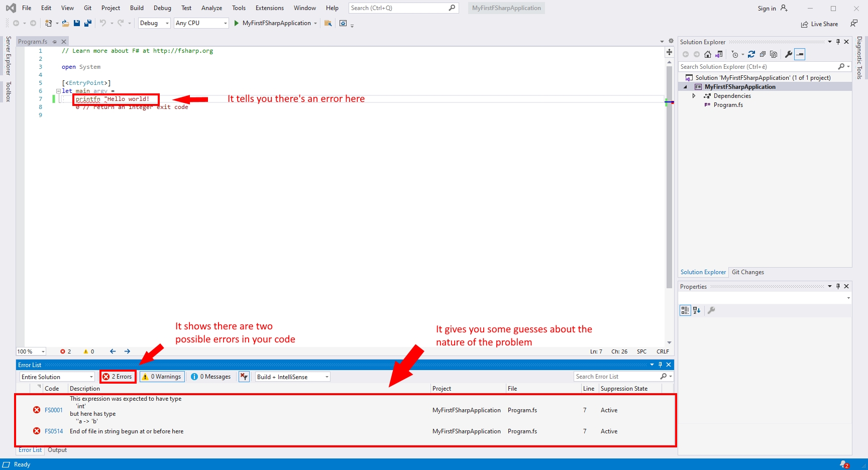The height and width of the screenshot is (470, 868).
Task: Click the Open File folder icon
Action: pyautogui.click(x=65, y=23)
